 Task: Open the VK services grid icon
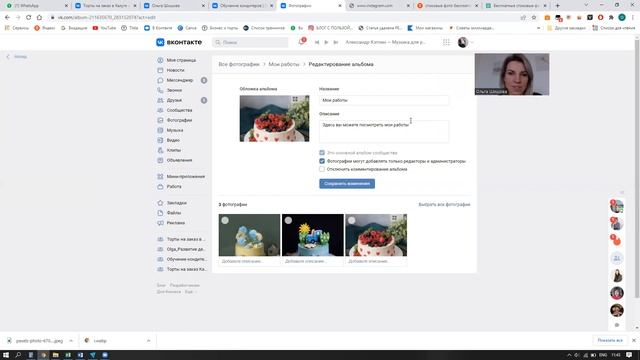[x=447, y=42]
